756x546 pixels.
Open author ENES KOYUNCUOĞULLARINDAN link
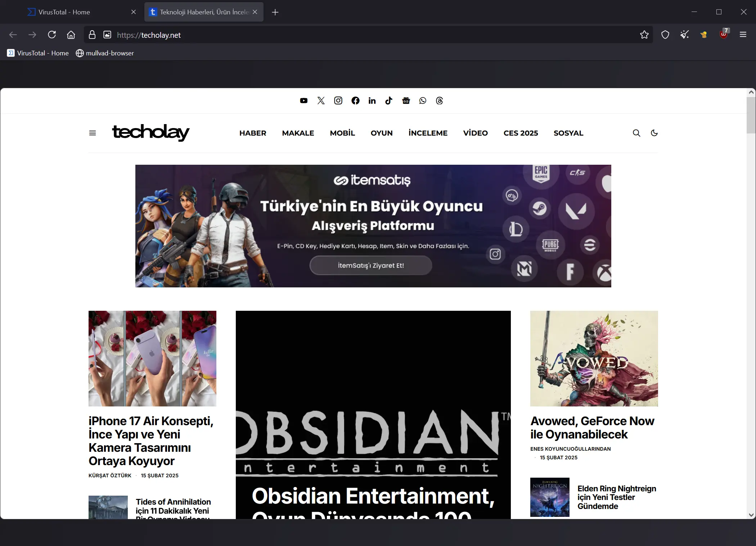click(570, 449)
